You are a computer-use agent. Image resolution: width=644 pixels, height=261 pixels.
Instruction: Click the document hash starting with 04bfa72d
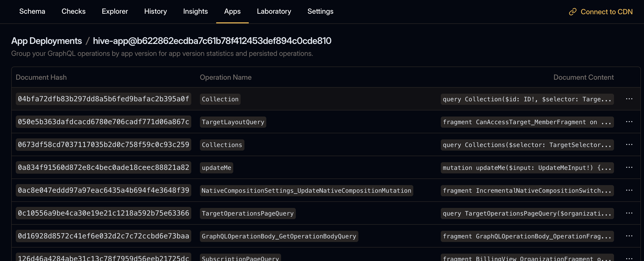pos(103,99)
